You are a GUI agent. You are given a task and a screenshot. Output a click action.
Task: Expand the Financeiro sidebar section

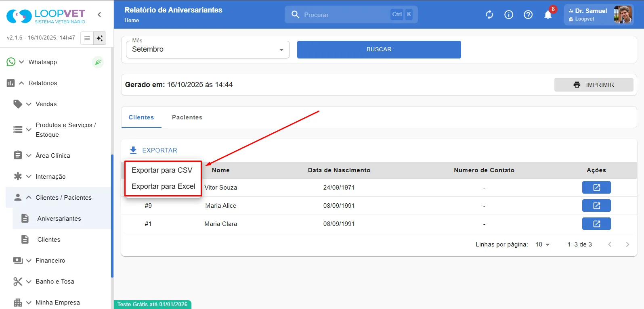pos(50,261)
